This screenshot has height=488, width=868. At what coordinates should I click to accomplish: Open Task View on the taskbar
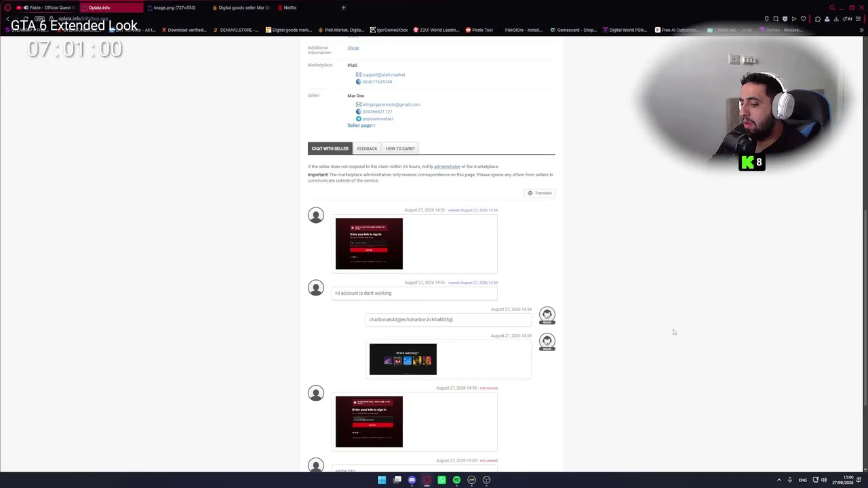coord(397,480)
